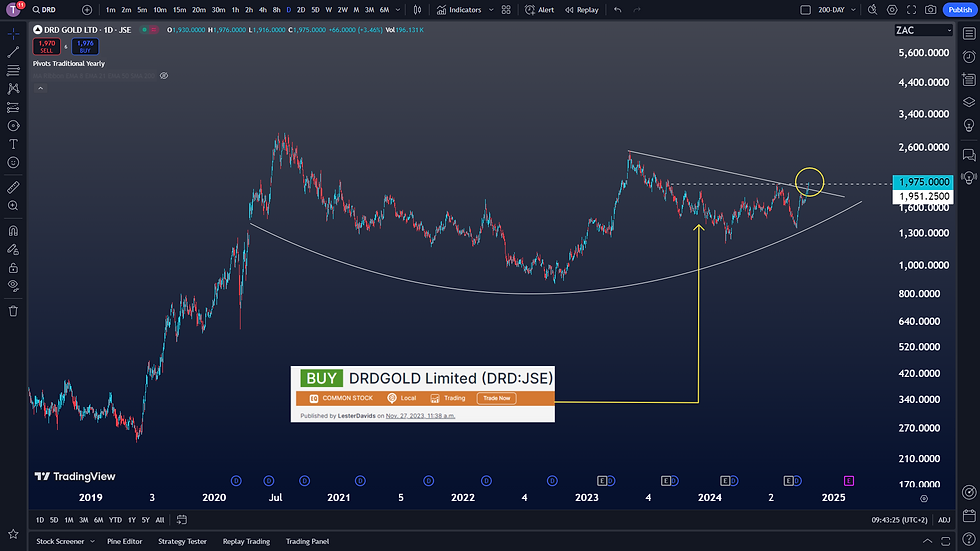Select the crosshair cursor tool

click(x=13, y=34)
